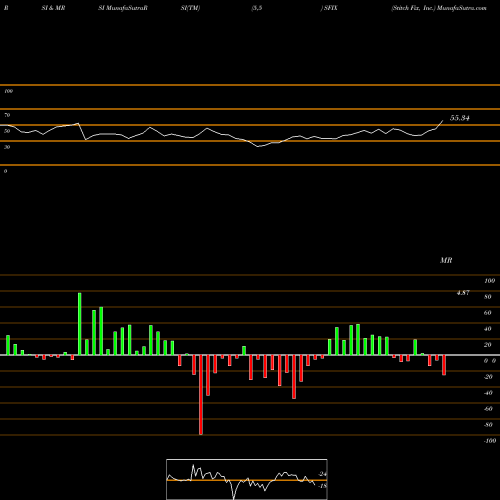
Task: Click the -18 label in mini chart
Action: pos(322,486)
